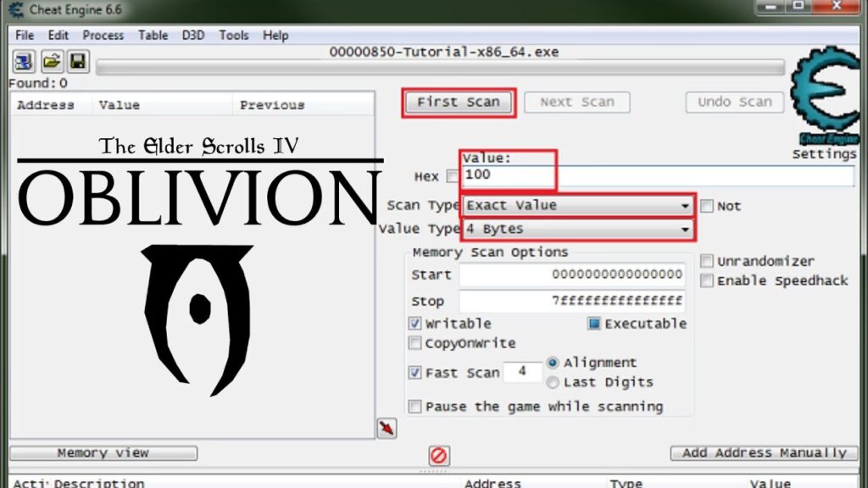The height and width of the screenshot is (488, 868).
Task: Open the Table menu
Action: coord(153,36)
